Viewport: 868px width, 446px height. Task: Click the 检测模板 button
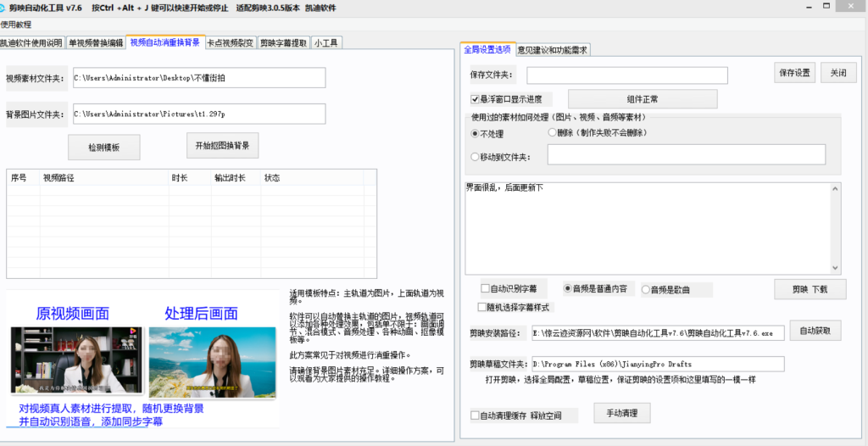coord(103,148)
